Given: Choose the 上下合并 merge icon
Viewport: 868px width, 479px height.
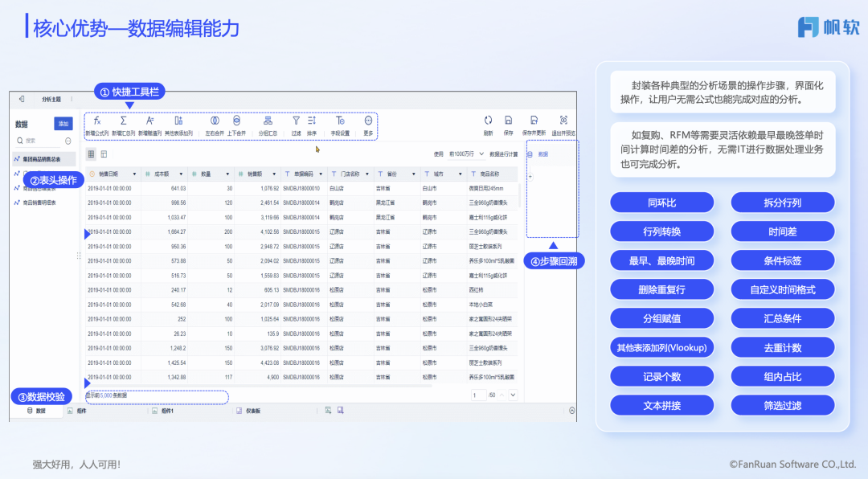Looking at the screenshot, I should pyautogui.click(x=236, y=121).
